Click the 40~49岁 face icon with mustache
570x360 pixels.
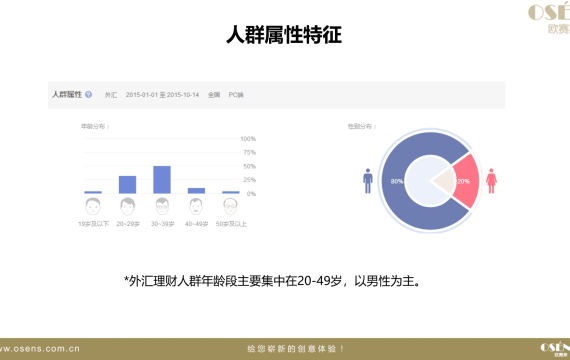[196, 207]
